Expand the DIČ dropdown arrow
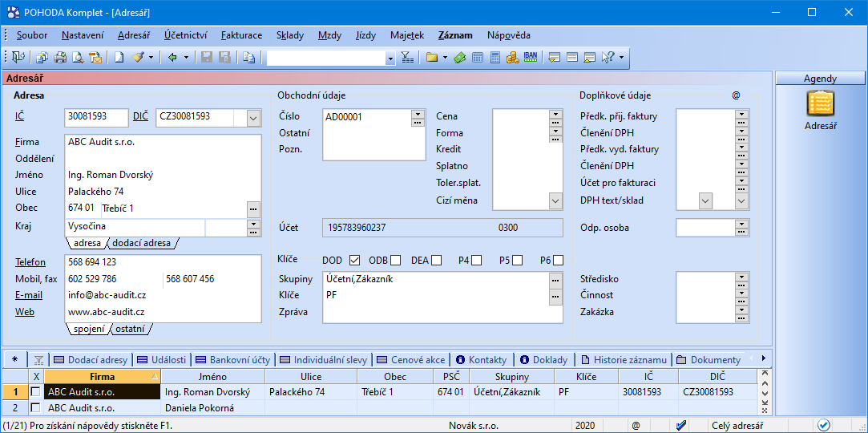This screenshot has height=433, width=868. tap(253, 118)
